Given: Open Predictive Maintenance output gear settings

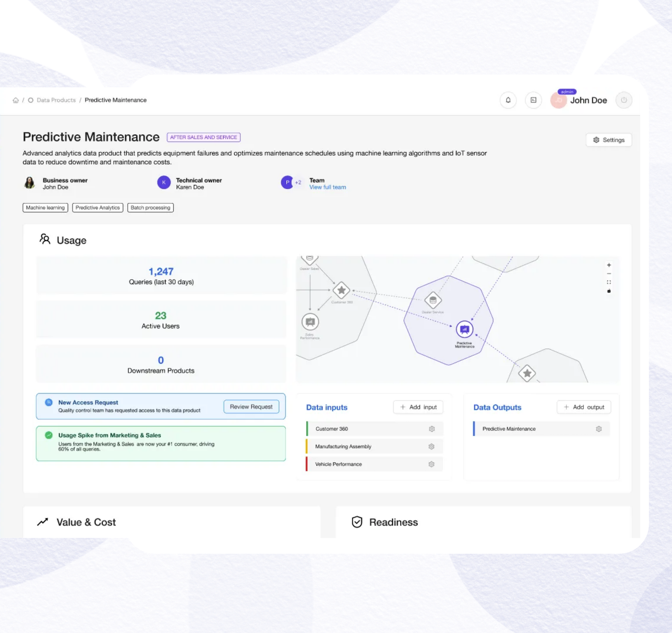Looking at the screenshot, I should click(599, 429).
